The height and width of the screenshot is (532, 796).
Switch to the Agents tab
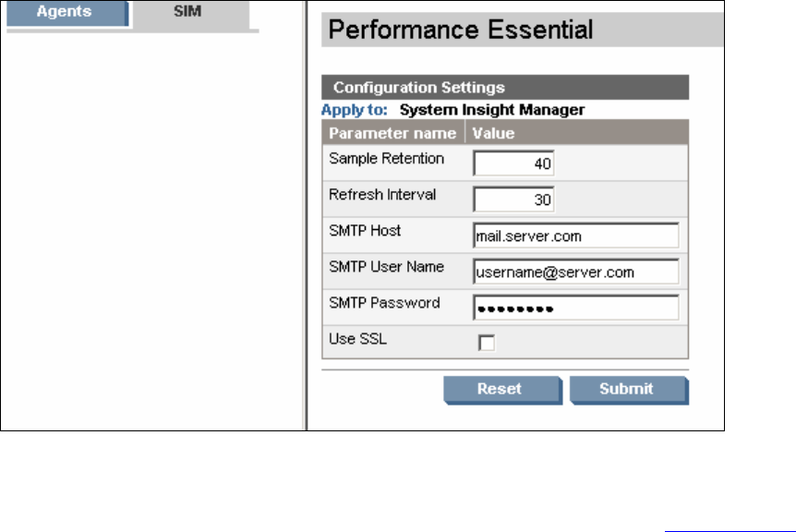coord(65,14)
